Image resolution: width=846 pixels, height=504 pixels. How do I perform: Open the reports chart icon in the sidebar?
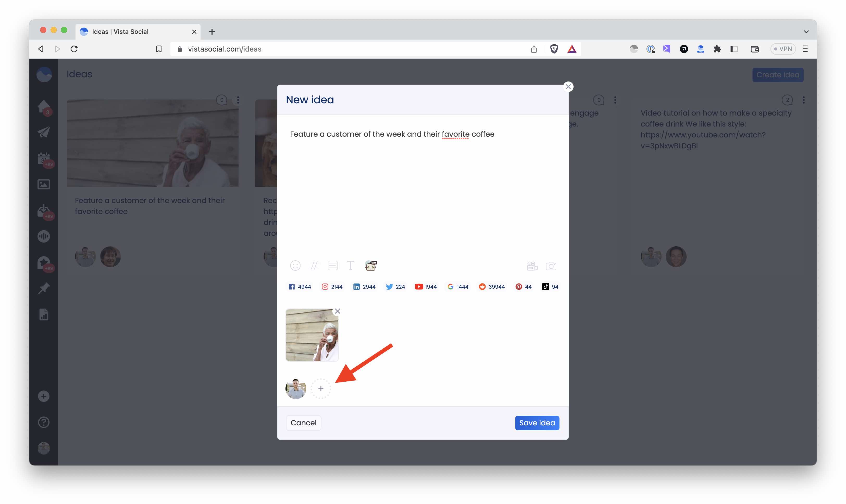(43, 314)
